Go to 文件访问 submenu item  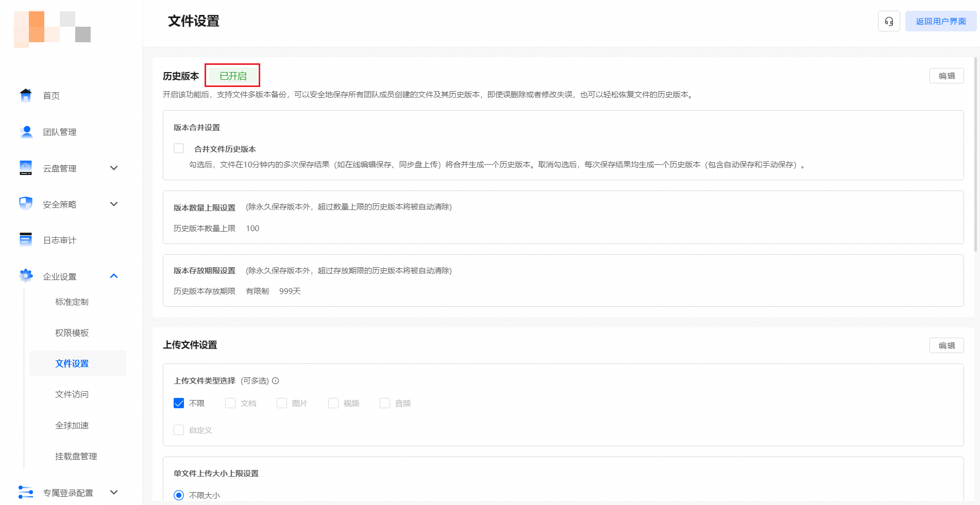[72, 394]
